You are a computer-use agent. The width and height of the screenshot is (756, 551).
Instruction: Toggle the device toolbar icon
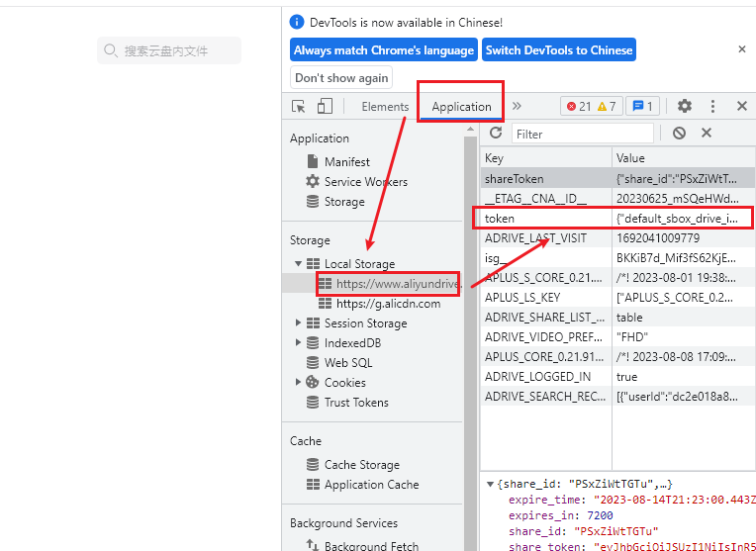tap(325, 106)
